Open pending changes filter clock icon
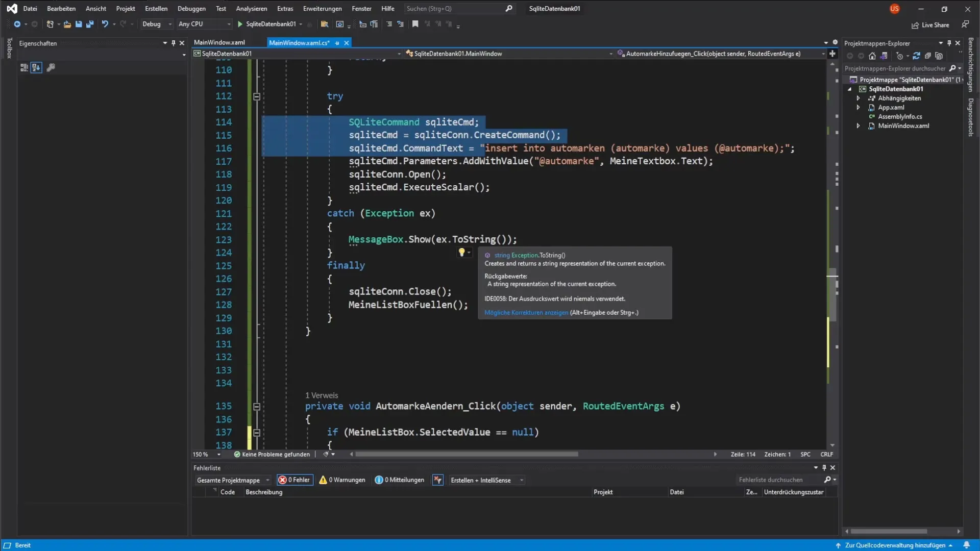The height and width of the screenshot is (551, 980). [x=900, y=56]
